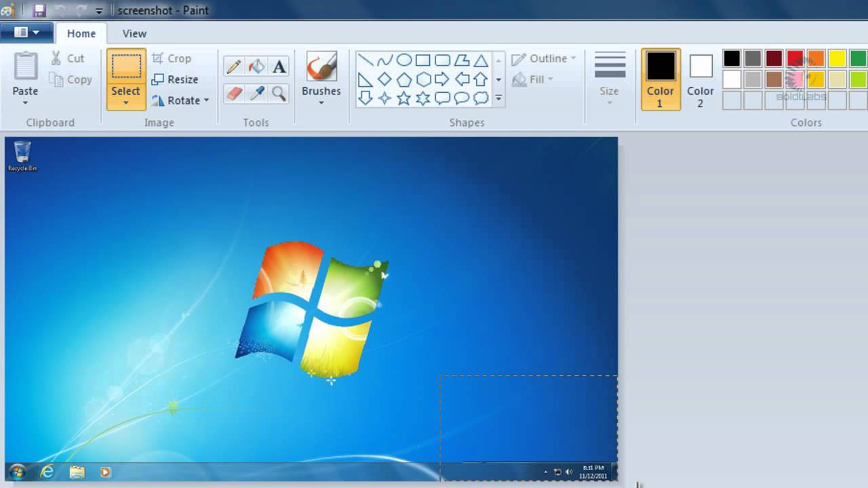Choose the Triangle shape
Image resolution: width=868 pixels, height=488 pixels.
pyautogui.click(x=481, y=60)
